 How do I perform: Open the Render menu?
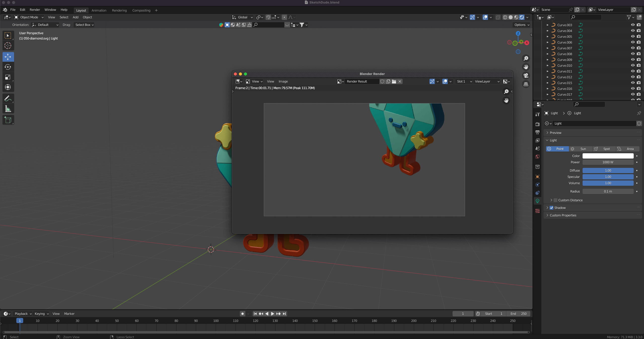pyautogui.click(x=35, y=10)
